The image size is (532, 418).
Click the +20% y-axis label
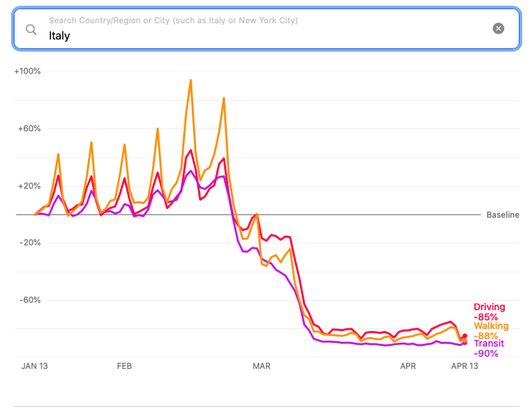pyautogui.click(x=29, y=185)
